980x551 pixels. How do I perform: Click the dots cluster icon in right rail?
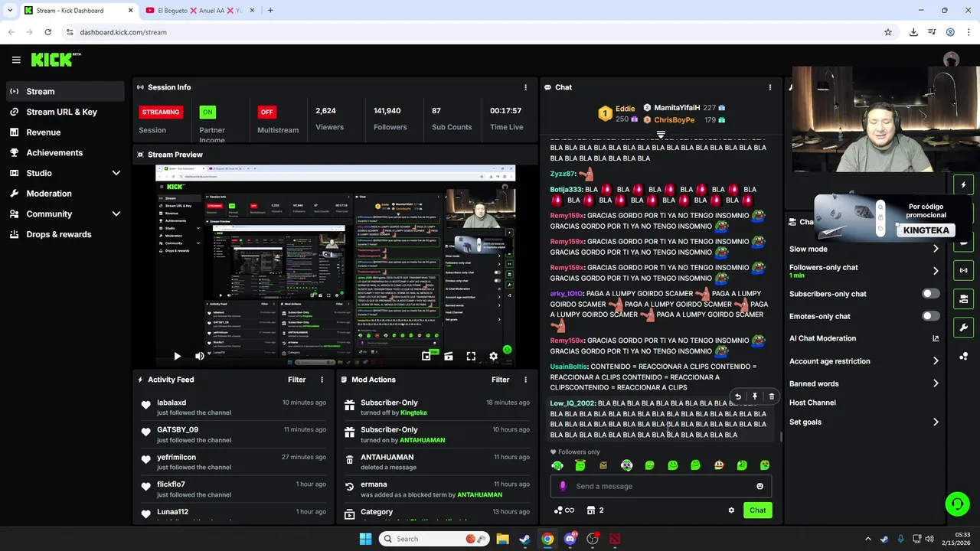963,357
